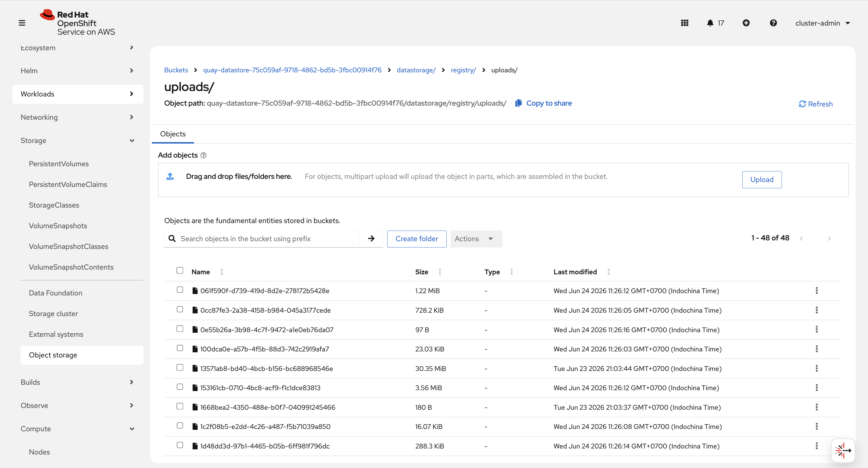Expand the Observe navigation section
868x468 pixels.
(x=78, y=405)
